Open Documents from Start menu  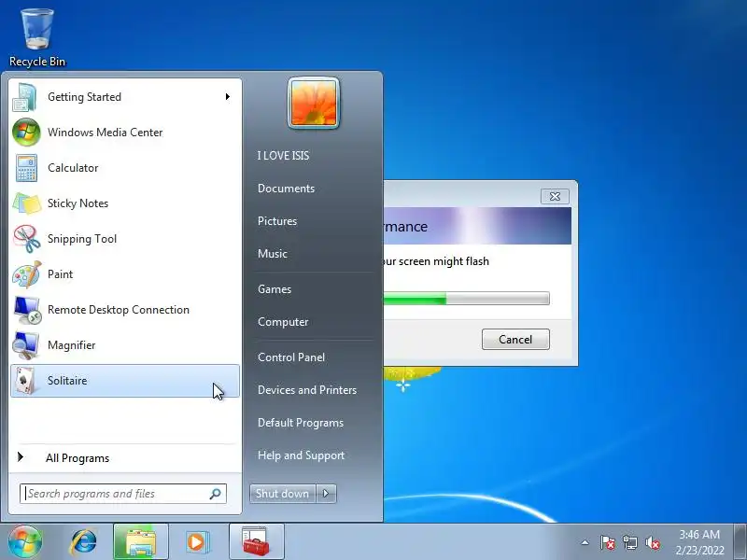tap(286, 189)
